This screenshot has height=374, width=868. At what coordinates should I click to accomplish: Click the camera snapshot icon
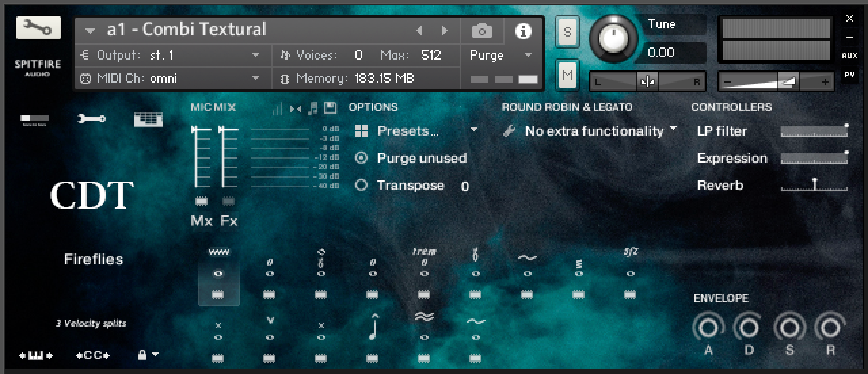tap(481, 31)
